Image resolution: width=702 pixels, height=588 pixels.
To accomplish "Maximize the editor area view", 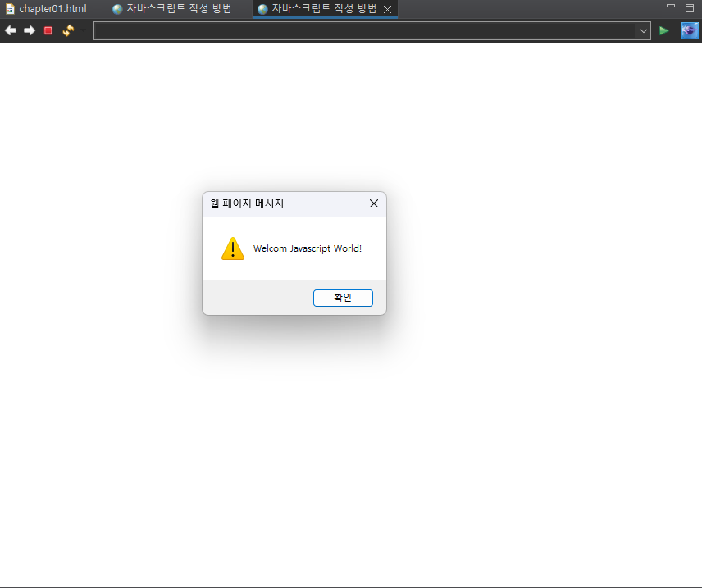I will tap(690, 8).
